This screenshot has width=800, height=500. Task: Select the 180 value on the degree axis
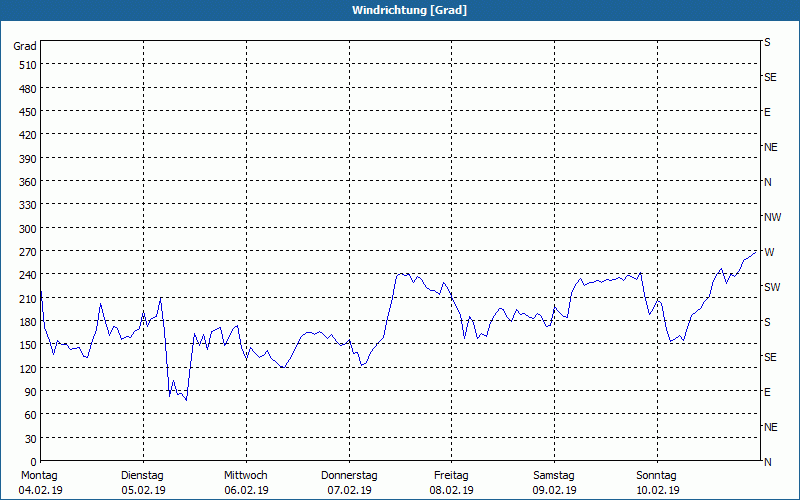pos(28,322)
